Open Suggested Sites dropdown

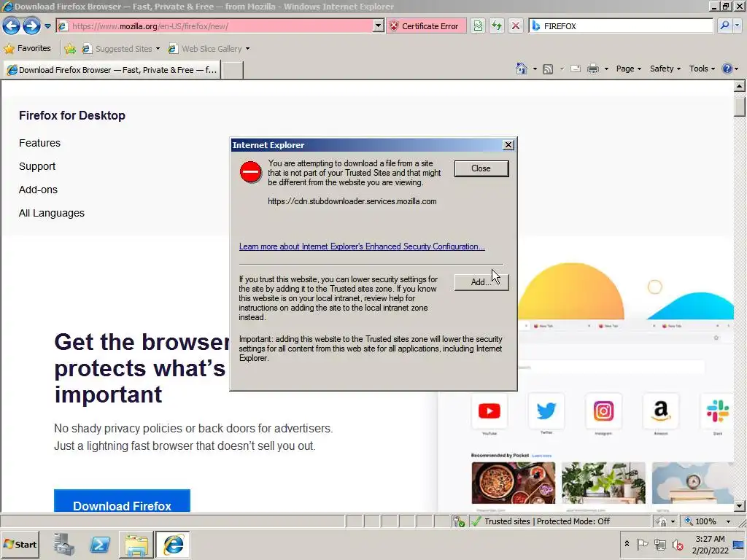(x=120, y=49)
